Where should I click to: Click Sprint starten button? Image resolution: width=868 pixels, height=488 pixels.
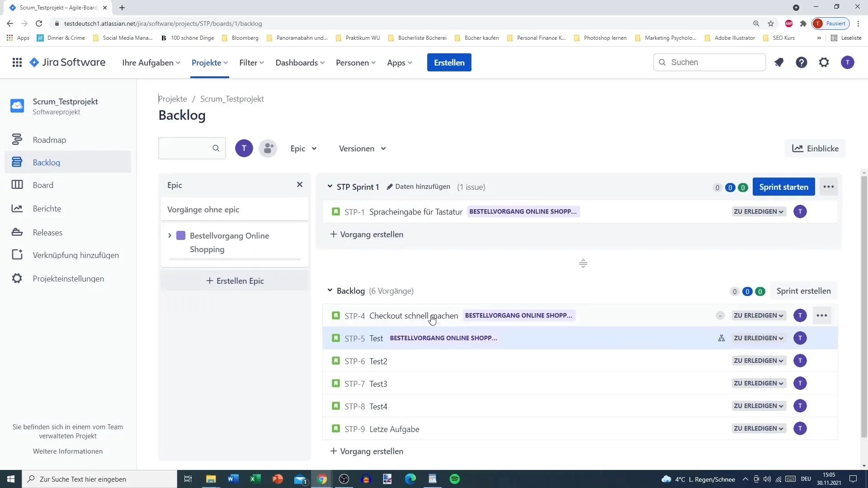coord(783,187)
